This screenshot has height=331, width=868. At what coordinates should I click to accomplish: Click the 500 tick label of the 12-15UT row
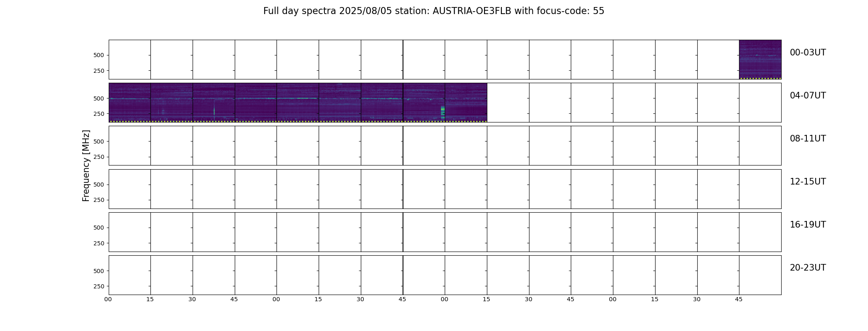point(99,185)
